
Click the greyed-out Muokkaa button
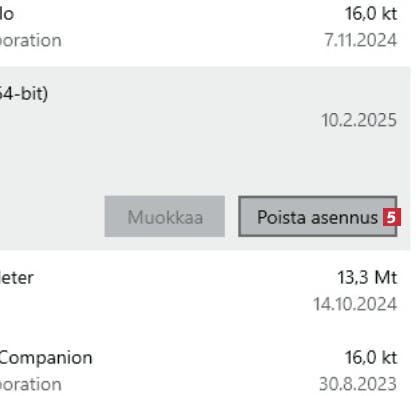(x=165, y=217)
